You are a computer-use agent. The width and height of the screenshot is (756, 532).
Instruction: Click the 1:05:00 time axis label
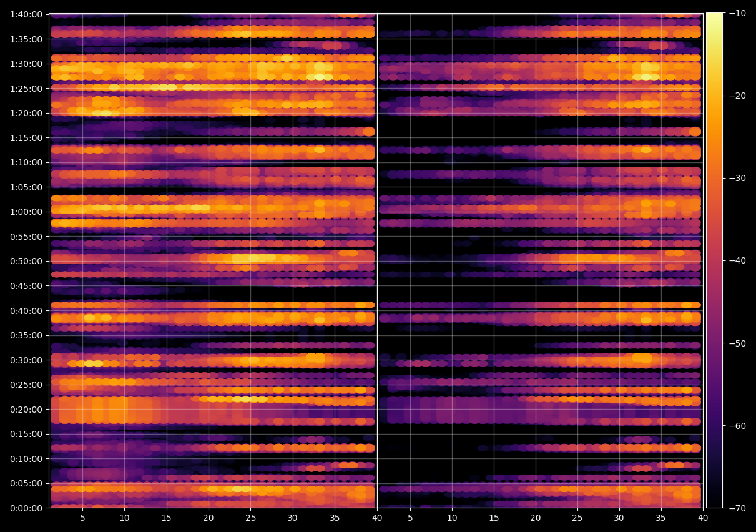pos(26,187)
